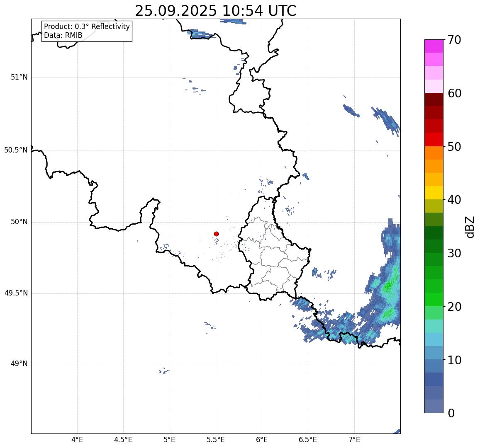Pick the dark green colorbar swatch above 30

(434, 246)
